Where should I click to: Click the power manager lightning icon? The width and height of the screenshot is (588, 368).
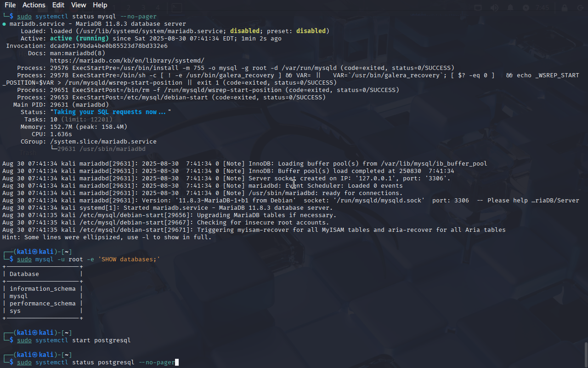point(526,8)
